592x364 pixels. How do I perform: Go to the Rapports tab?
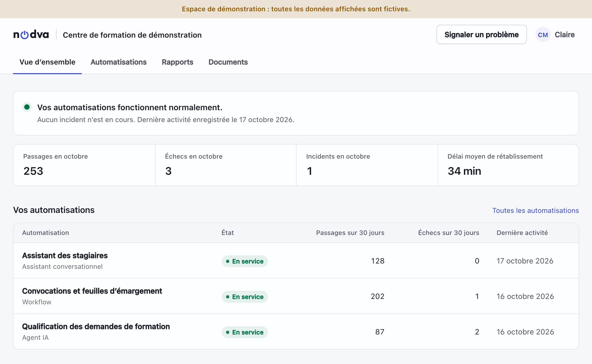(177, 62)
